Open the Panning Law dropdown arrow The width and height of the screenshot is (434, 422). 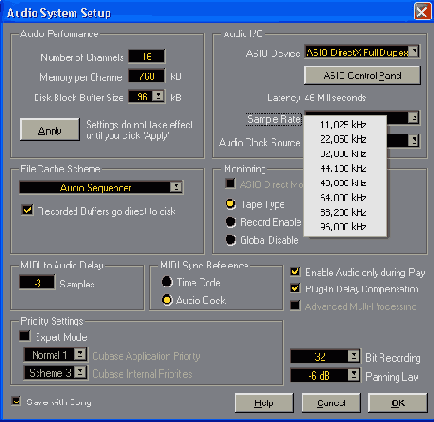(353, 375)
